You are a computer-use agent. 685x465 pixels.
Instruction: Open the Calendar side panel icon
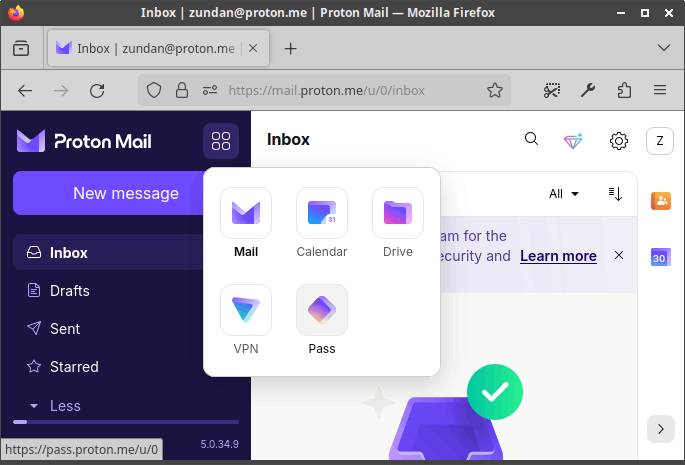[661, 257]
